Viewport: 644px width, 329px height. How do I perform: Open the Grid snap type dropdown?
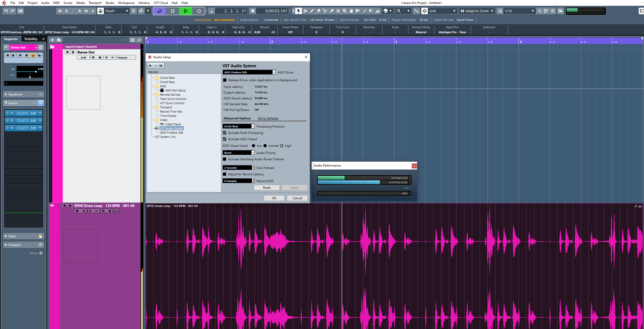tap(442, 11)
